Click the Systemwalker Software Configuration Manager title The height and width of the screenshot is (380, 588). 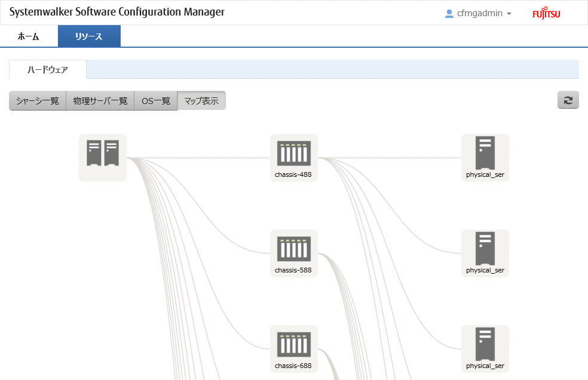(x=117, y=12)
